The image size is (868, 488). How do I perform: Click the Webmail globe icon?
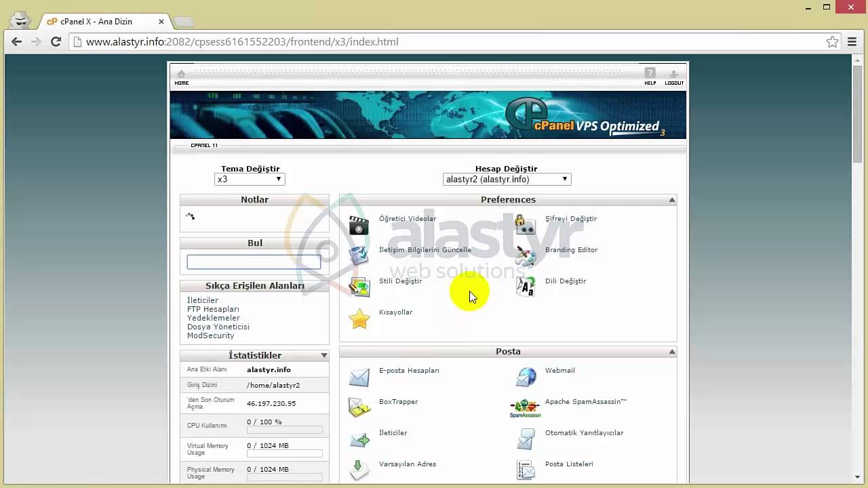coord(525,376)
